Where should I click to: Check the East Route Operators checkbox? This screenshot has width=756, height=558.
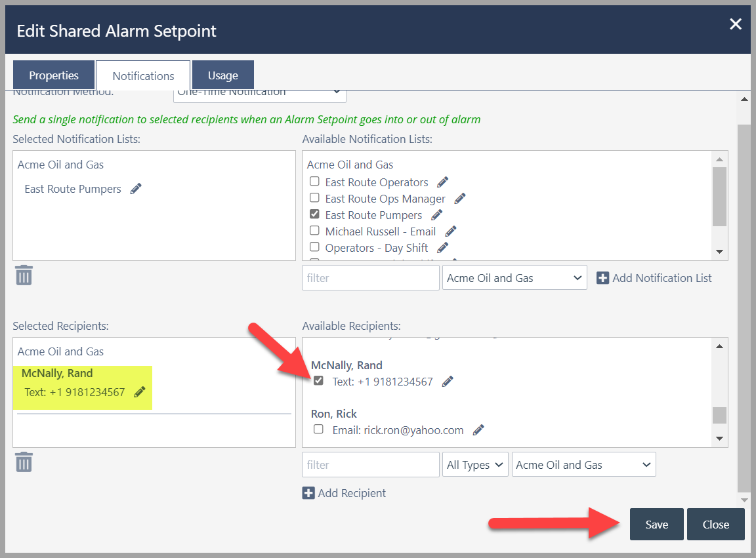pyautogui.click(x=314, y=181)
